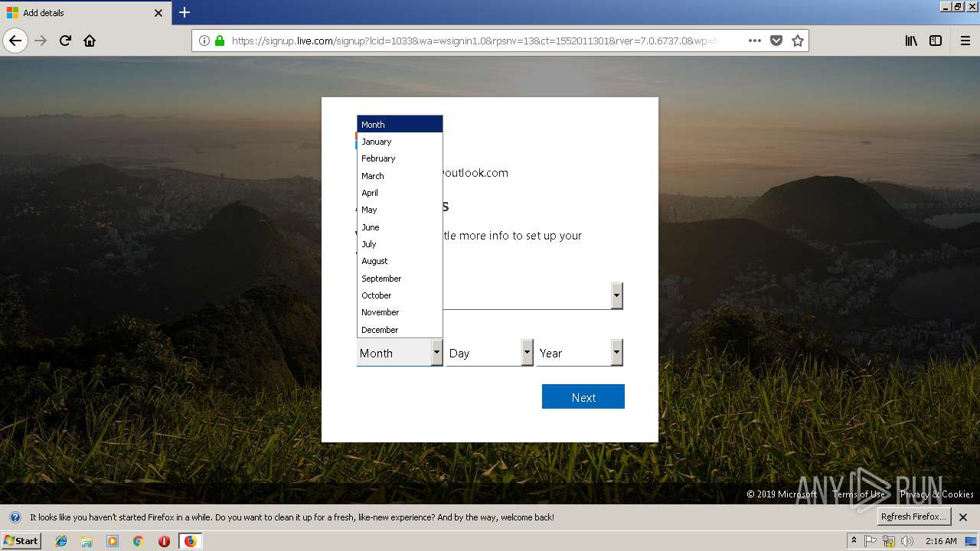980x551 pixels.
Task: Launch Opera from taskbar
Action: (x=164, y=541)
